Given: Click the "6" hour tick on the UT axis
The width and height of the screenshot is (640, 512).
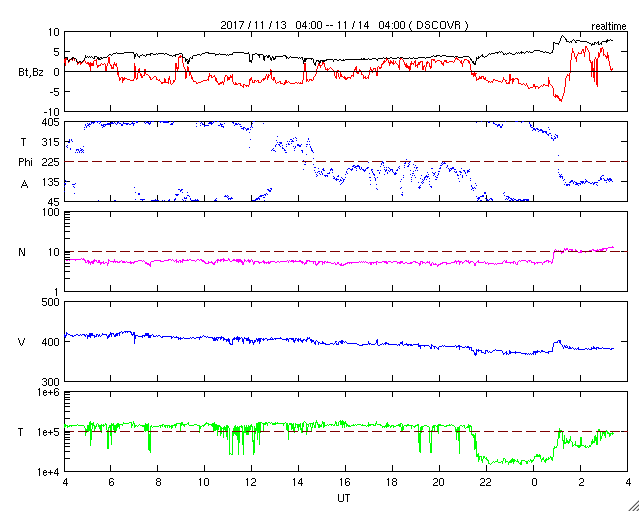Looking at the screenshot, I should tap(111, 482).
